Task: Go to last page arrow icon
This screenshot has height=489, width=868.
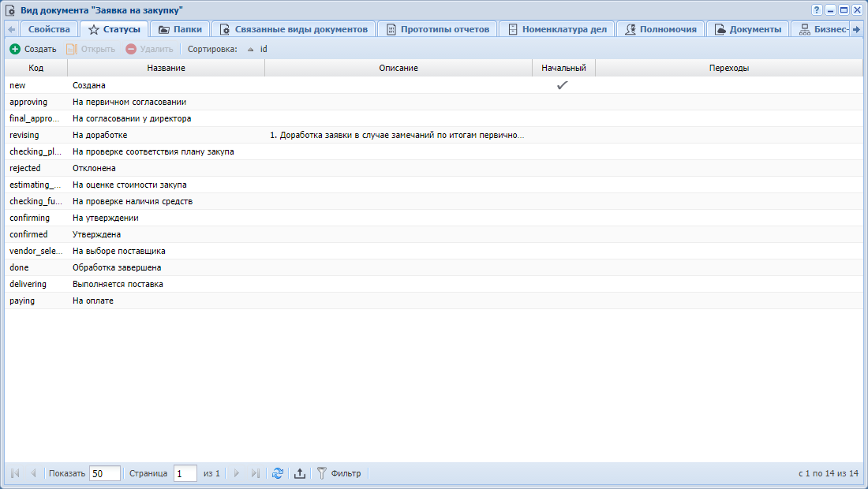Action: [x=255, y=473]
